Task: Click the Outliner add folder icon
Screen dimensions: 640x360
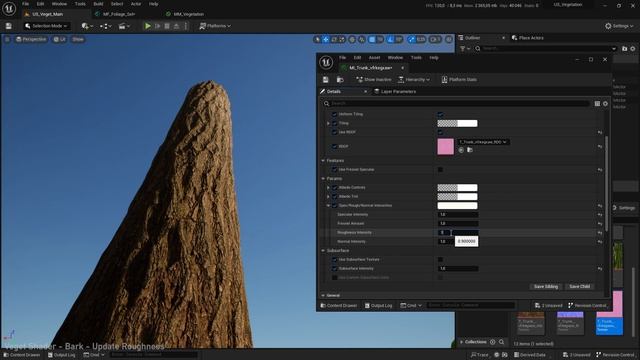Action: pyautogui.click(x=624, y=49)
